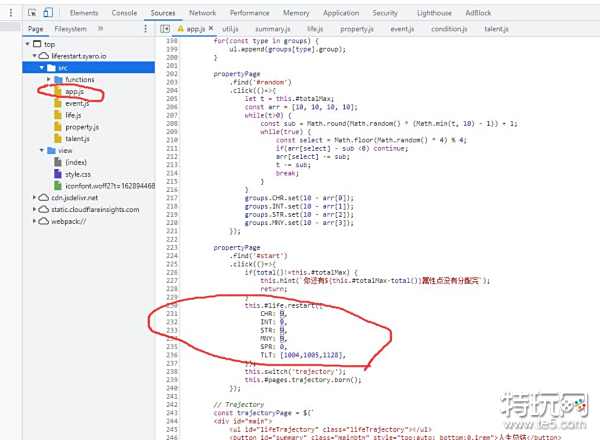
Task: Open event.js in the file tree
Action: point(77,103)
